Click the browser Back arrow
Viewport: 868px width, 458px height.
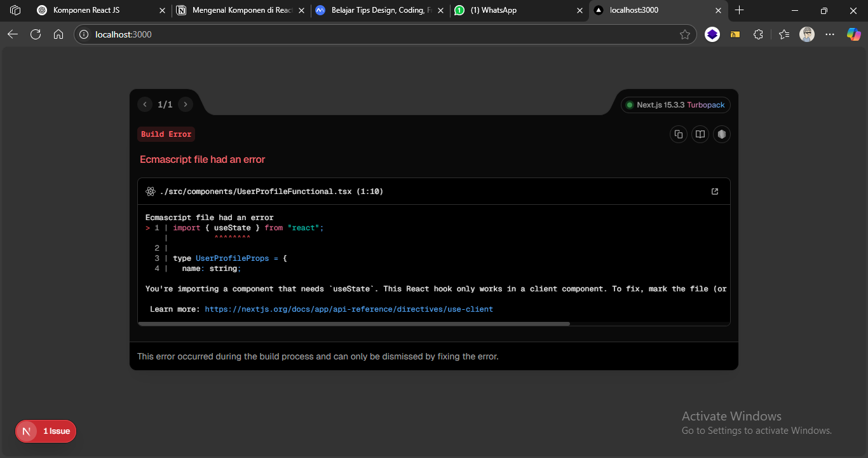pos(13,34)
